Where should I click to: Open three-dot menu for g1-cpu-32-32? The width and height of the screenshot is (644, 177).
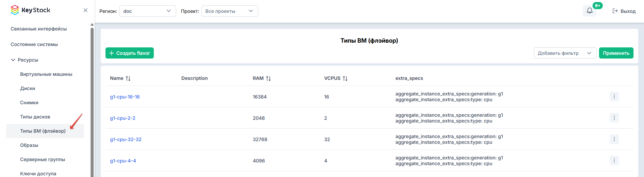click(x=614, y=139)
